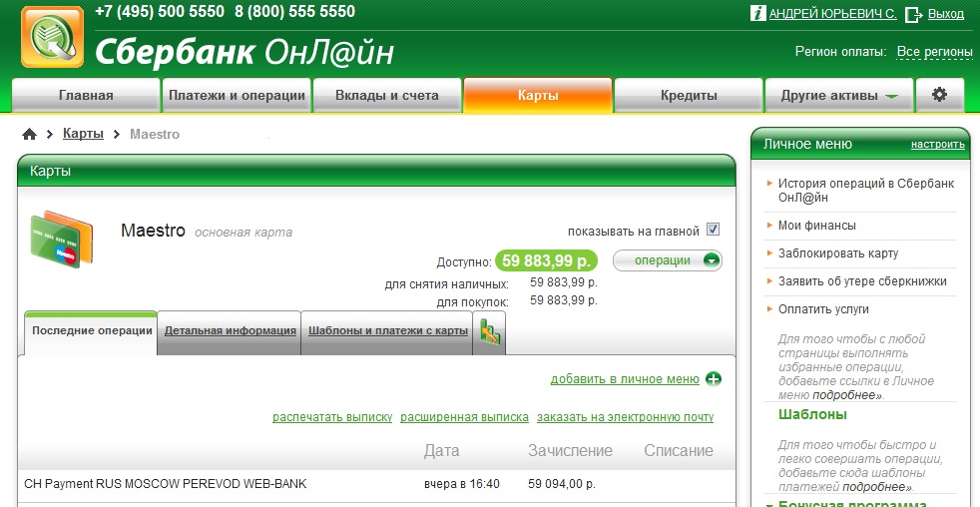
Task: Open 'История операций в Сбербанк ОнЛ@йн'
Action: point(865,190)
